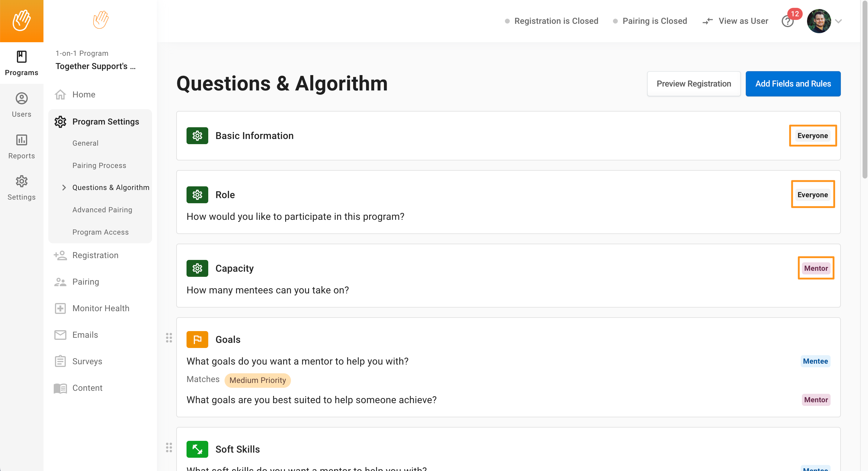
Task: Click the Emails envelope icon
Action: (60, 335)
